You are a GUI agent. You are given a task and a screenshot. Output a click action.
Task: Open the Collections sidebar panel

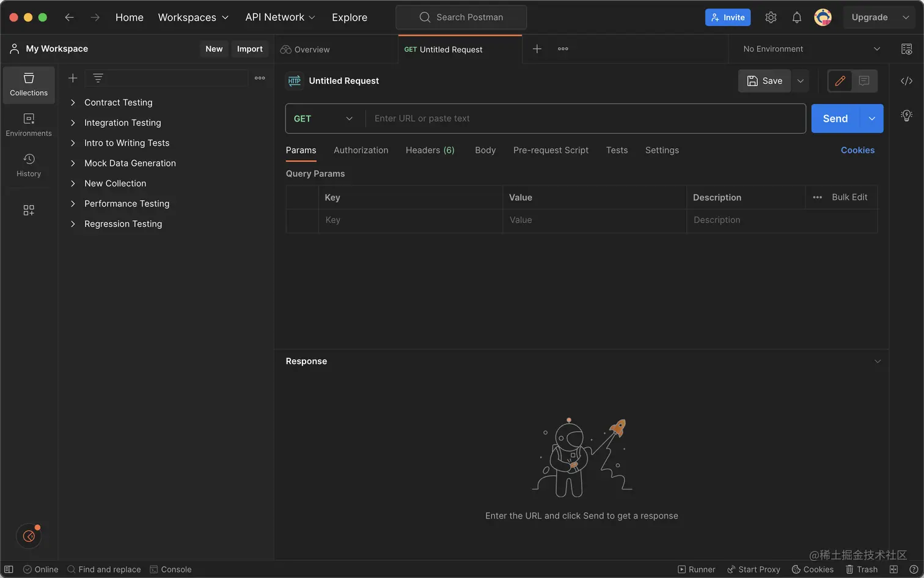[29, 84]
